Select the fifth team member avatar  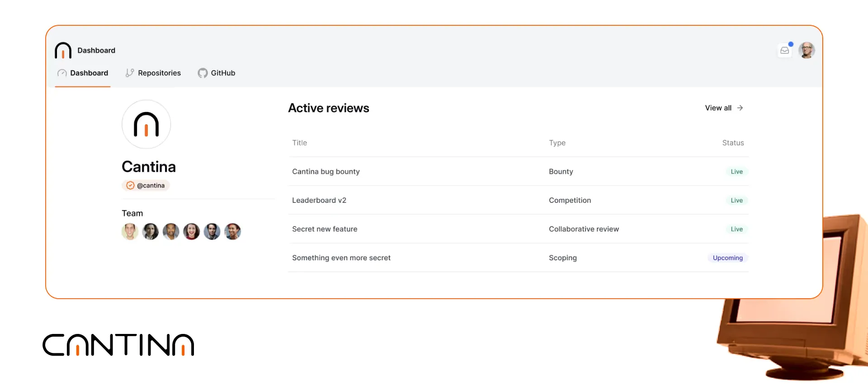click(212, 231)
